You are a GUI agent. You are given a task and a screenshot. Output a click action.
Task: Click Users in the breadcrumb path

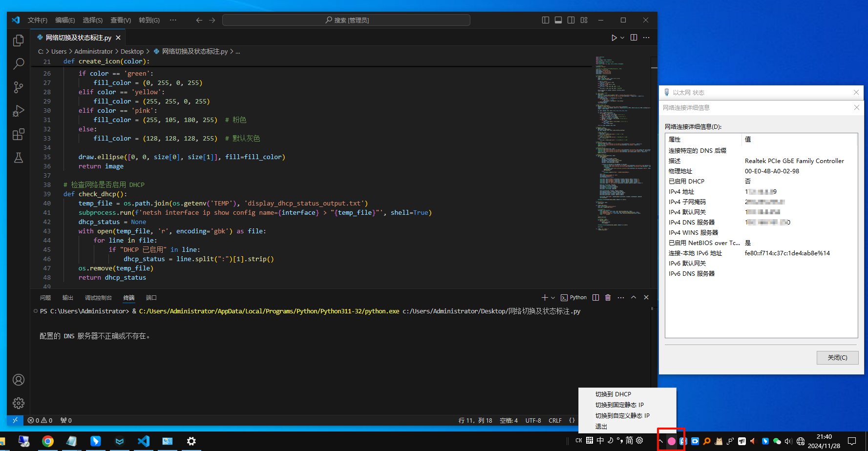coord(59,51)
